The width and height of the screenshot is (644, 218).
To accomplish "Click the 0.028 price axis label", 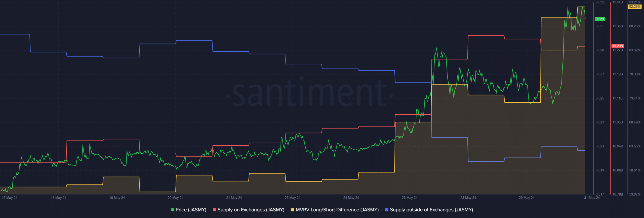I will click(x=600, y=50).
